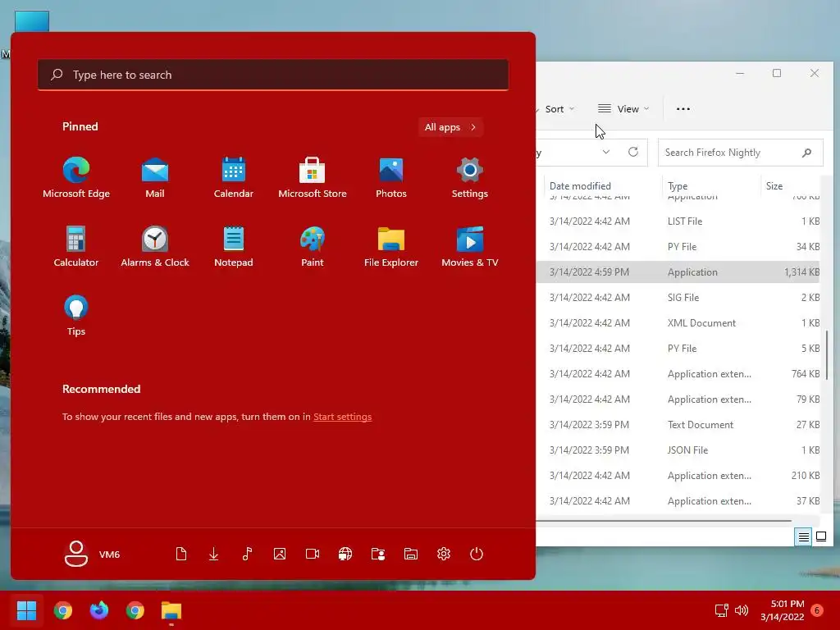Open the taskbar clock and date
Screen dimensions: 840x630
(x=782, y=610)
